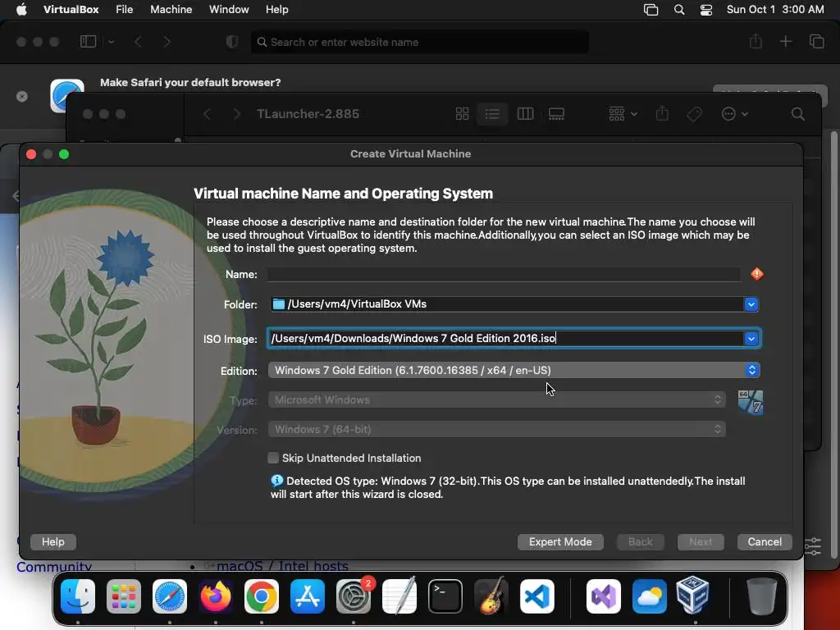Open System Settings from the Dock

(353, 596)
